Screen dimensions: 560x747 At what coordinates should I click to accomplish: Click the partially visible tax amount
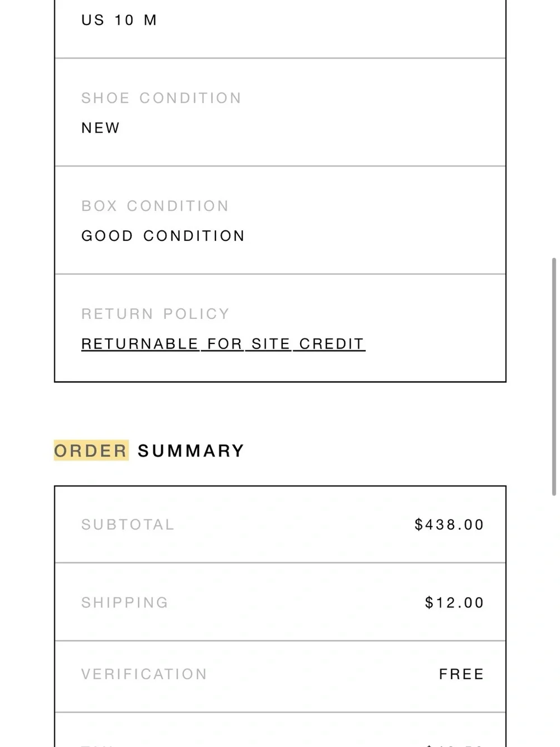click(454, 745)
